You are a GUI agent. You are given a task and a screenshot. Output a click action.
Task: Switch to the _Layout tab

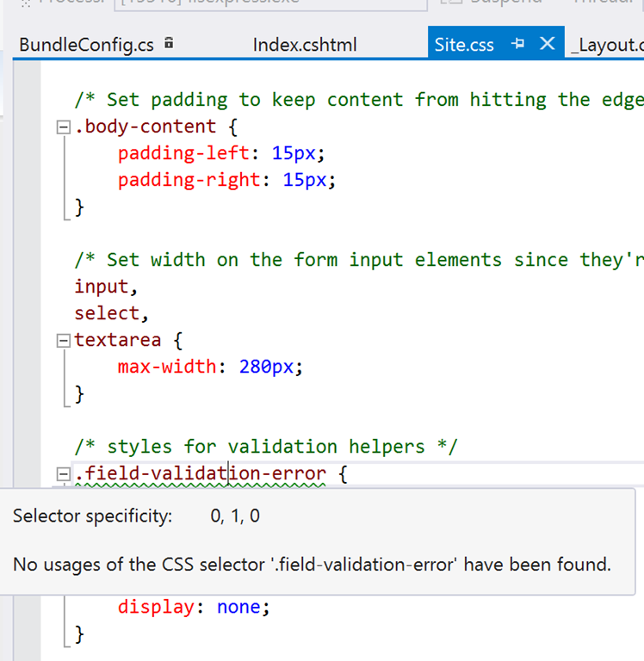click(x=606, y=45)
